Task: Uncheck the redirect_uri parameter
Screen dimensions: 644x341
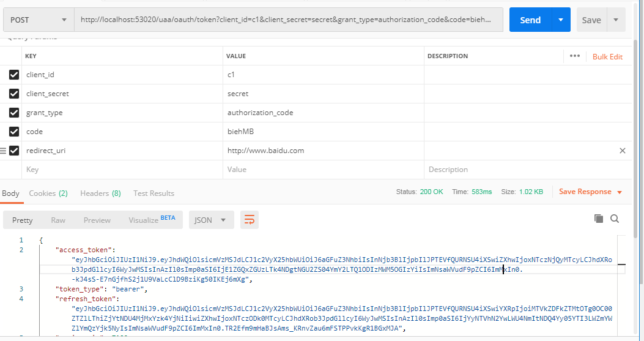Action: [14, 151]
